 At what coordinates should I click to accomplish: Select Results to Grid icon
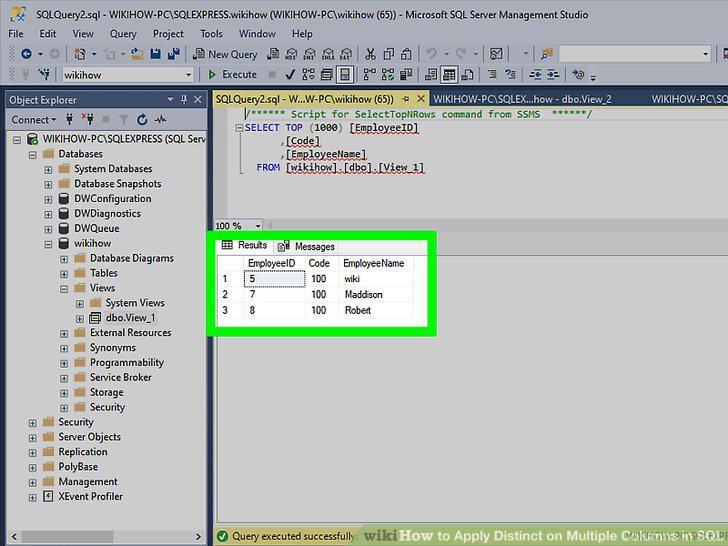449,74
